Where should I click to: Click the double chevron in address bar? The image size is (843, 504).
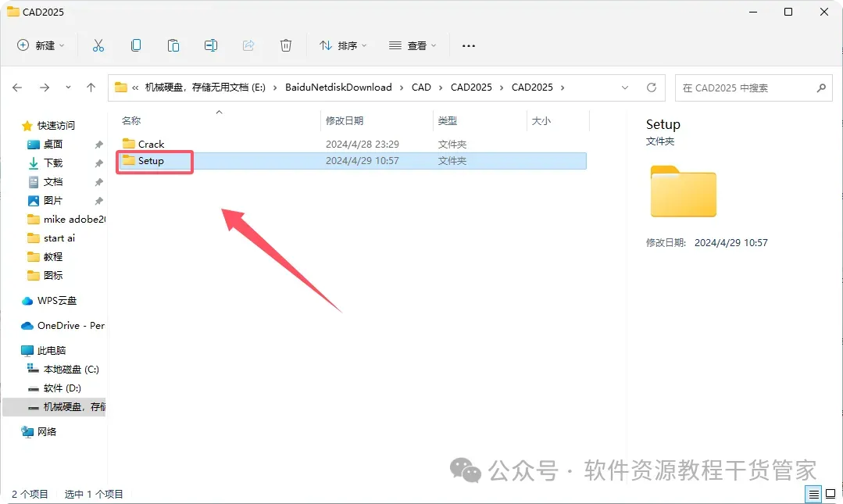[x=135, y=88]
